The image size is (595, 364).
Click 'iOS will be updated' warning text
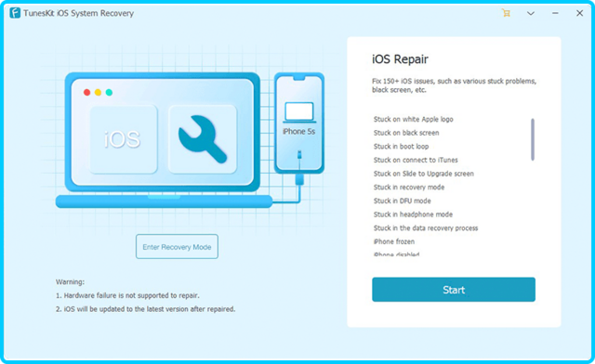[145, 309]
